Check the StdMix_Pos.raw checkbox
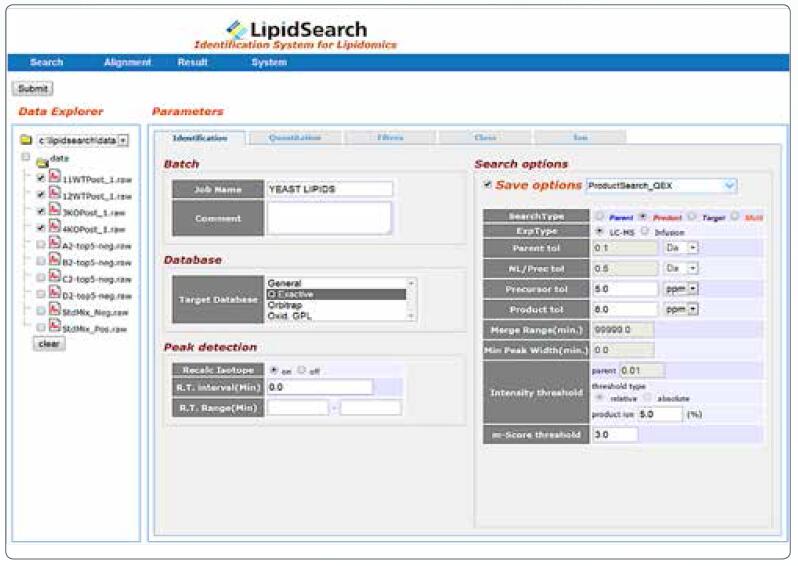The height and width of the screenshot is (566, 798). tap(41, 328)
